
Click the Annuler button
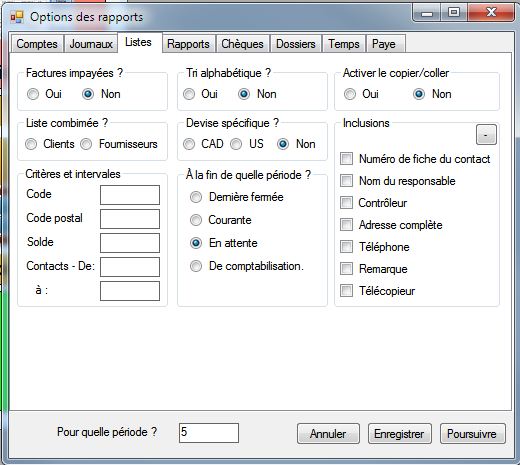(x=328, y=434)
